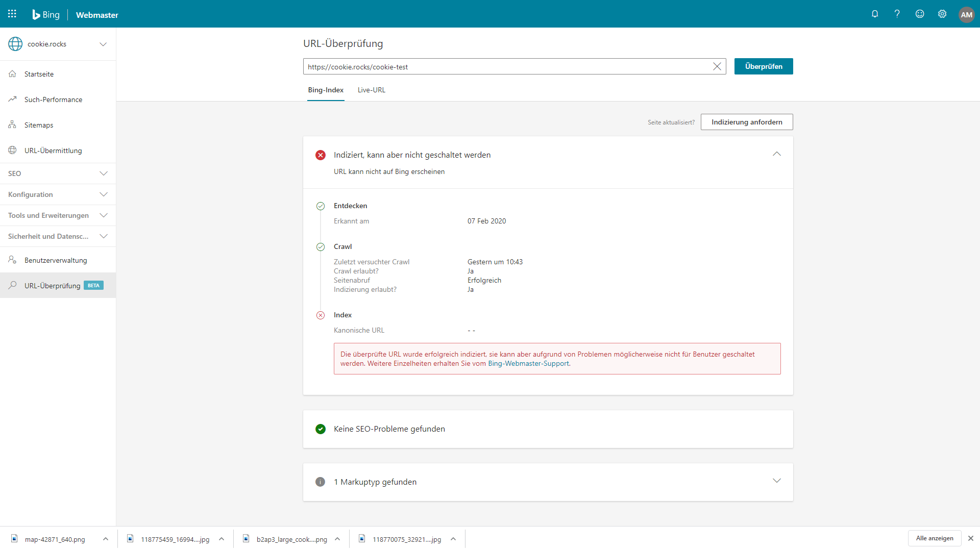
Task: Open the app launcher grid icon
Action: tap(12, 14)
